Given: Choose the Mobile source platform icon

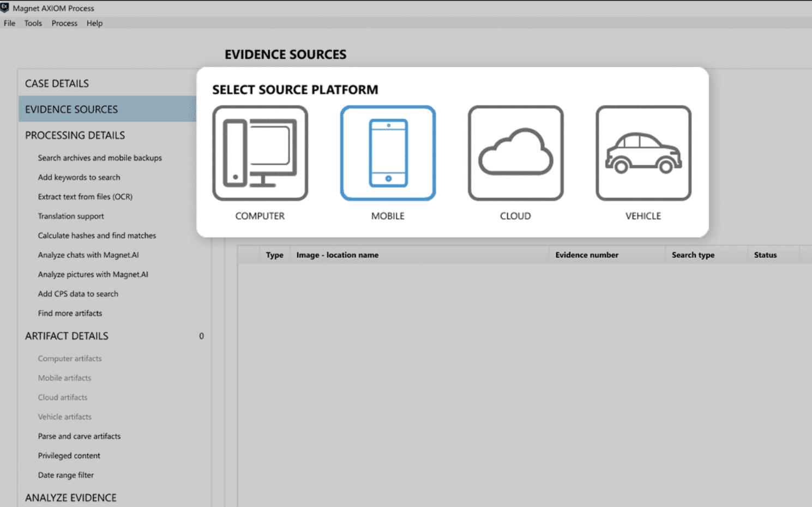Looking at the screenshot, I should (x=388, y=153).
